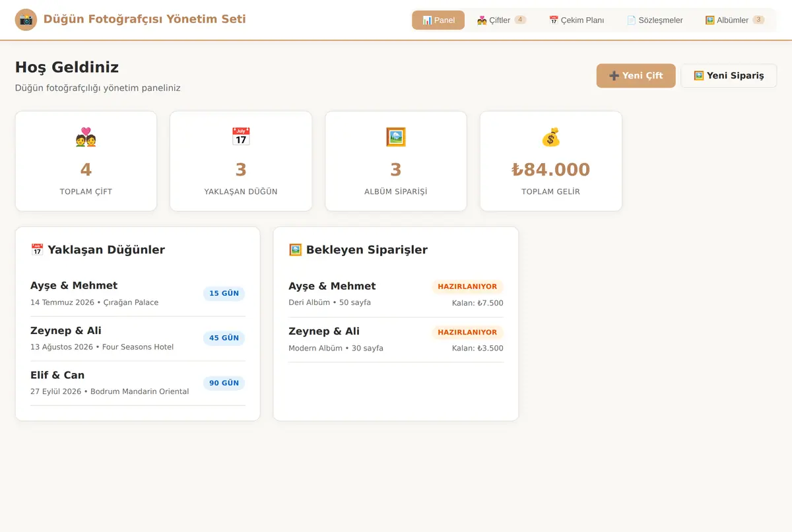Click the camera logo icon in header
The image size is (792, 532).
coord(26,20)
